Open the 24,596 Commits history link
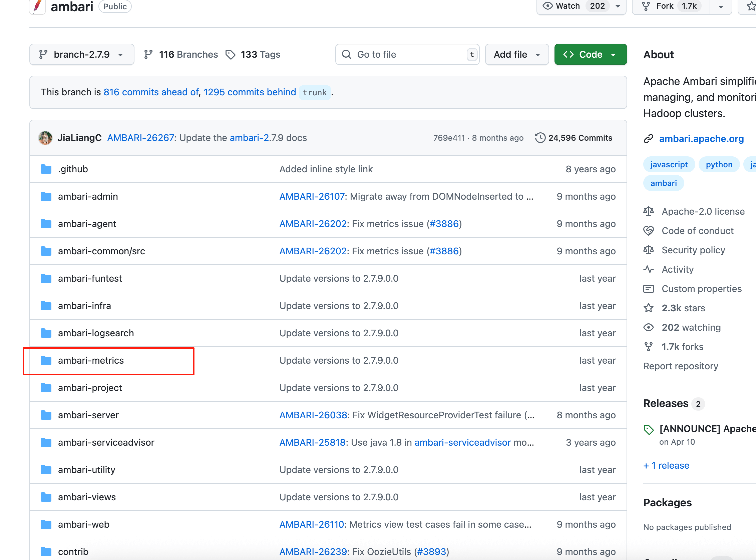 click(574, 138)
